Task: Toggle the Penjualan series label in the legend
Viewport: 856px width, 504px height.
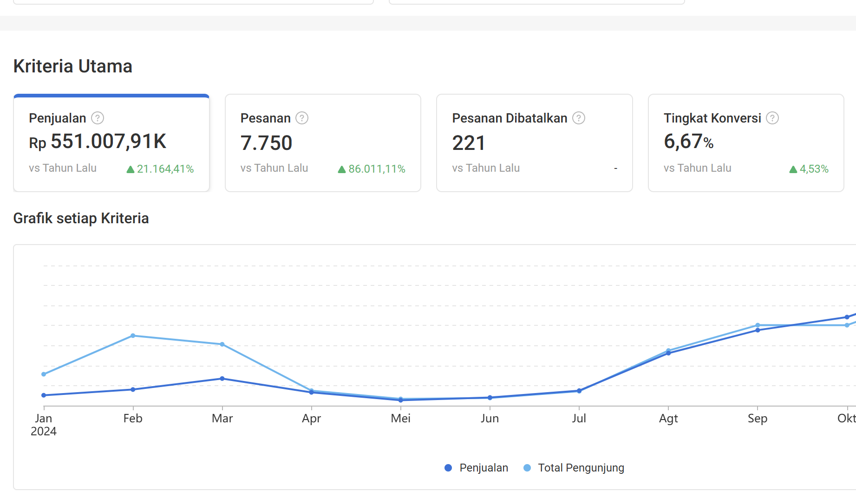Action: [484, 468]
